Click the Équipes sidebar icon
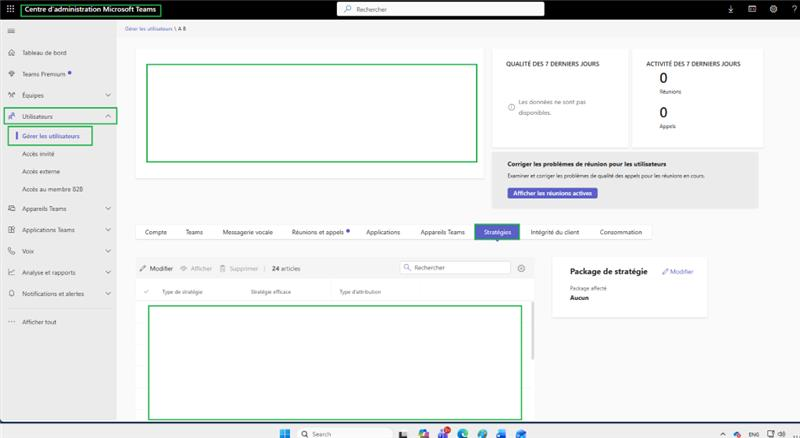 pos(12,95)
